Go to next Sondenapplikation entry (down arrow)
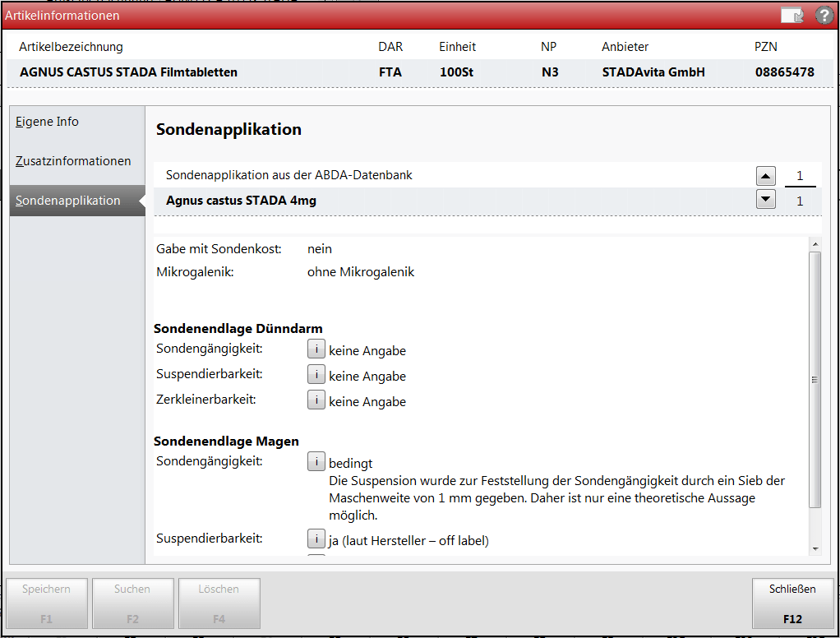The width and height of the screenshot is (840, 638). (x=765, y=200)
